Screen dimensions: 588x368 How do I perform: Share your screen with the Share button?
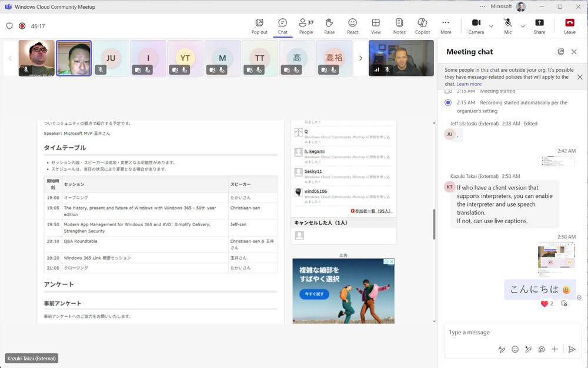539,26
